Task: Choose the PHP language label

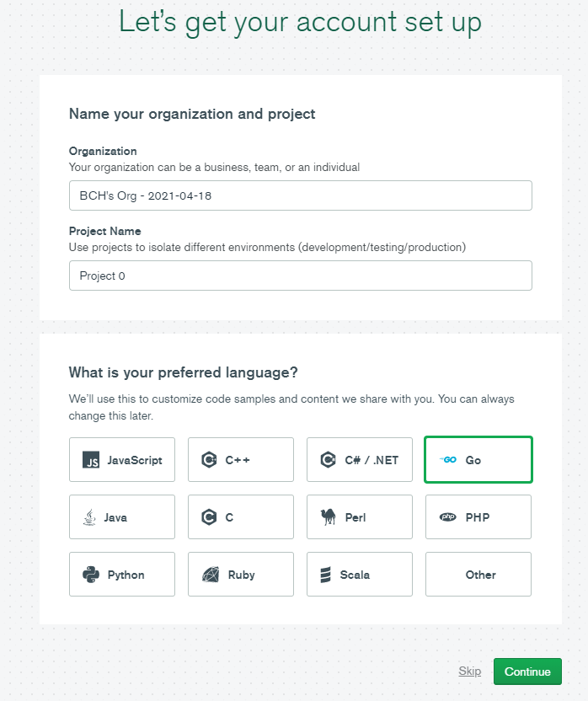Action: click(477, 517)
